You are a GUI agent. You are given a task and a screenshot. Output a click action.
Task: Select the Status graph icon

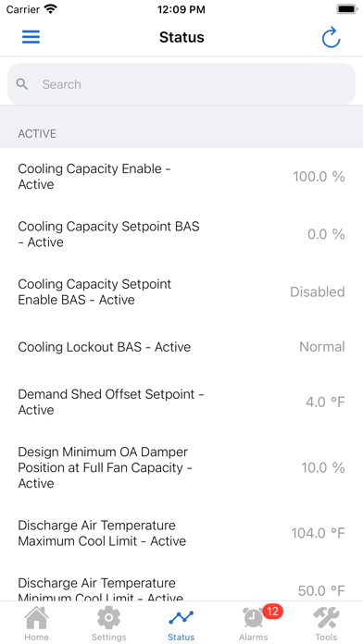(181, 617)
